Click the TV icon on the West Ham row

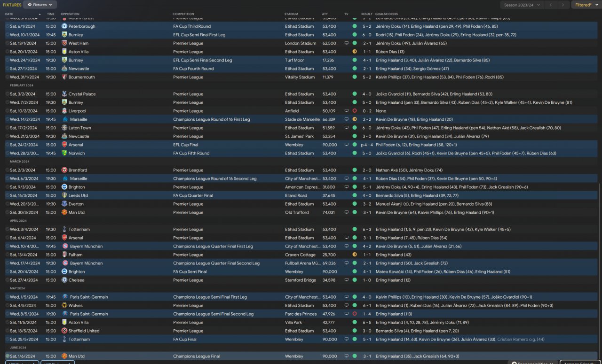coord(347,43)
